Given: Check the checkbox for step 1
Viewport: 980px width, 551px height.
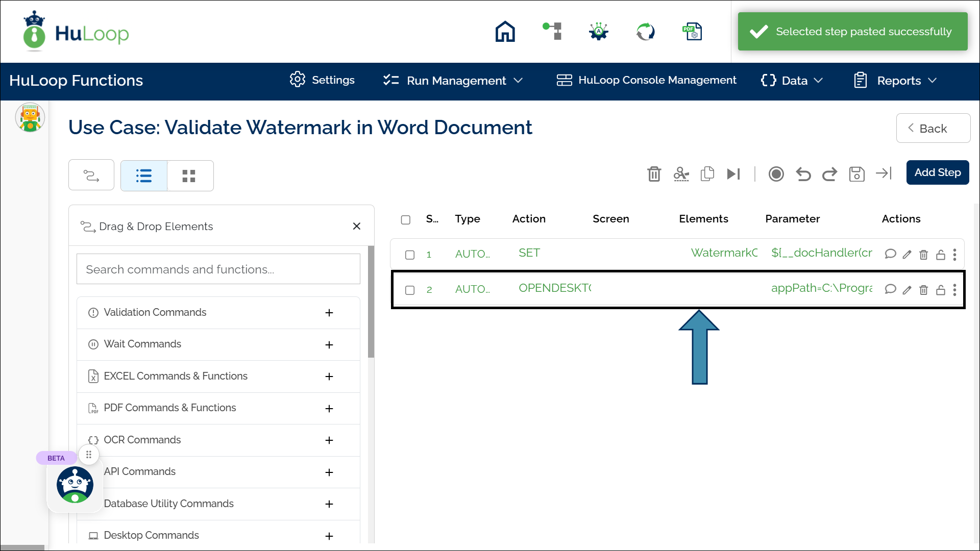Looking at the screenshot, I should click(x=409, y=255).
